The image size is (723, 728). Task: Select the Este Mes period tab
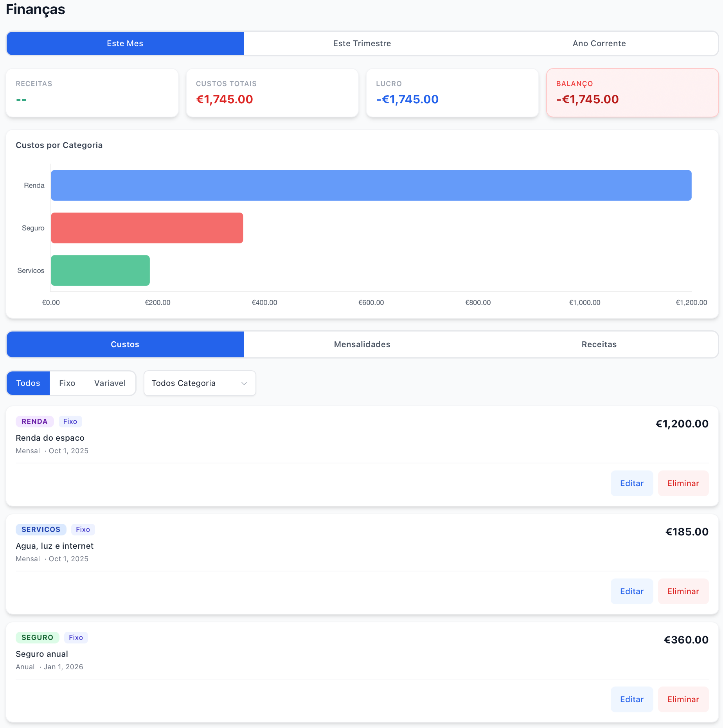tap(125, 43)
